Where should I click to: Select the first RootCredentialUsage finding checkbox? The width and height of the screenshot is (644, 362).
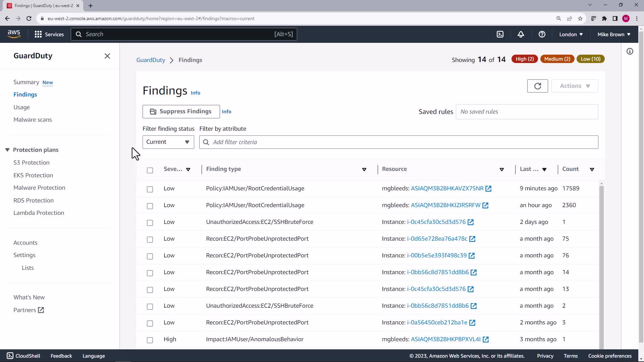[x=150, y=189]
